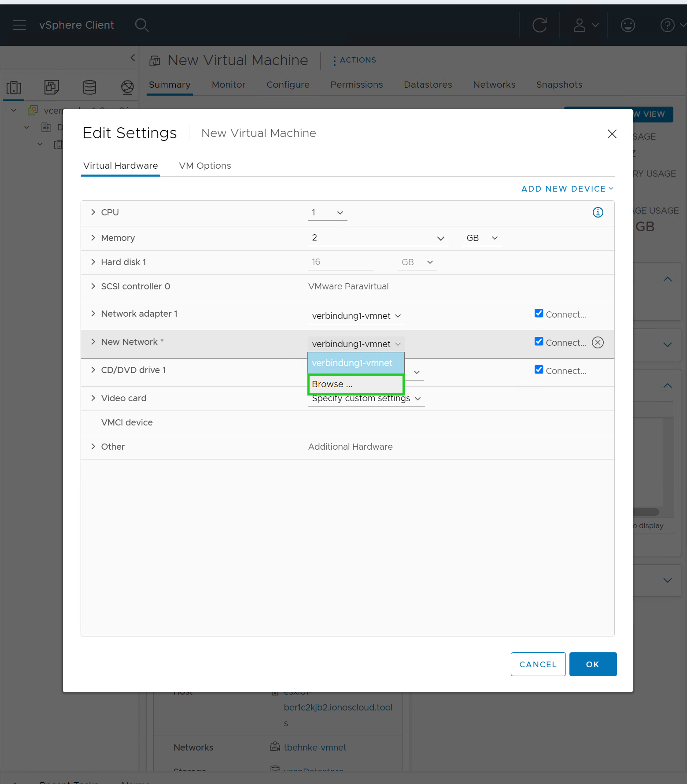Click the Cancel button
This screenshot has width=687, height=784.
click(538, 664)
